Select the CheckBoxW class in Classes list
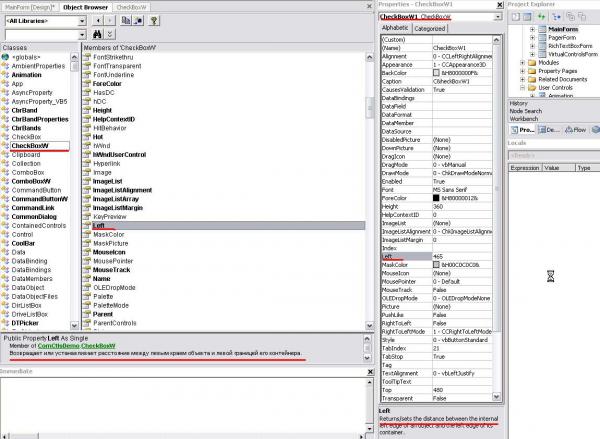Screen dimensions: 600x439 [30, 146]
